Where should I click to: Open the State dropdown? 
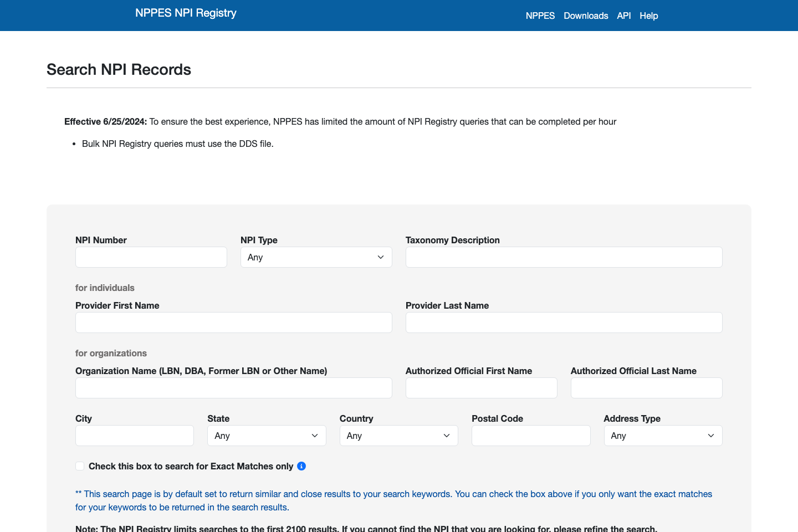(x=266, y=436)
